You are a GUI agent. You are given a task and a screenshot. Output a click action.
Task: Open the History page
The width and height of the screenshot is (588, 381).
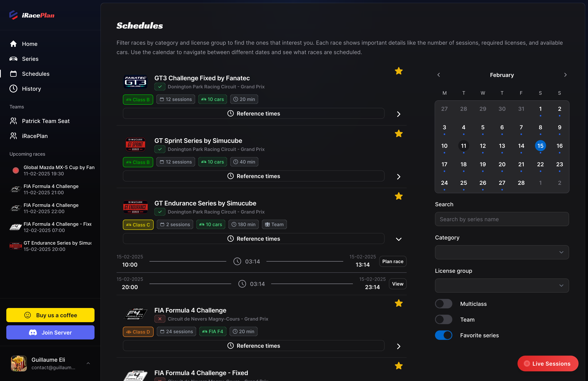(x=32, y=89)
